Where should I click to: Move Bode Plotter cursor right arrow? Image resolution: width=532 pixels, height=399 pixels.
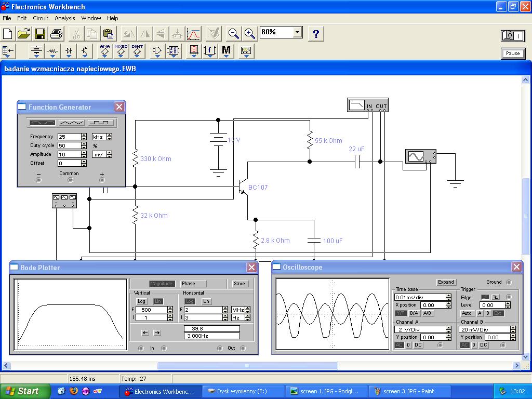[157, 332]
